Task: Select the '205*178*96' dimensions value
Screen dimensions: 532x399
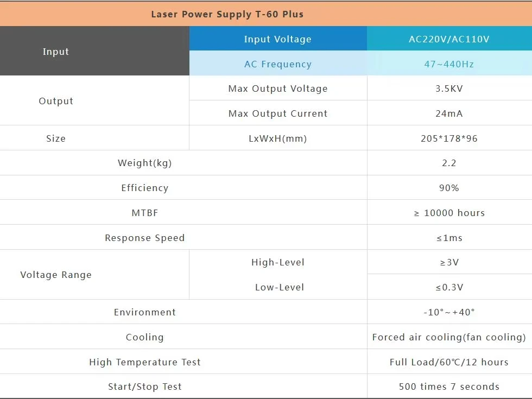Action: [449, 138]
